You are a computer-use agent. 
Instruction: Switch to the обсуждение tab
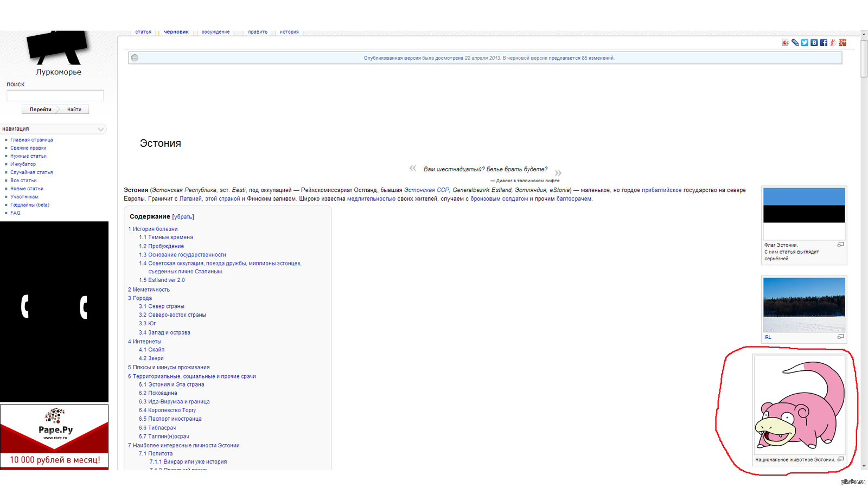215,32
